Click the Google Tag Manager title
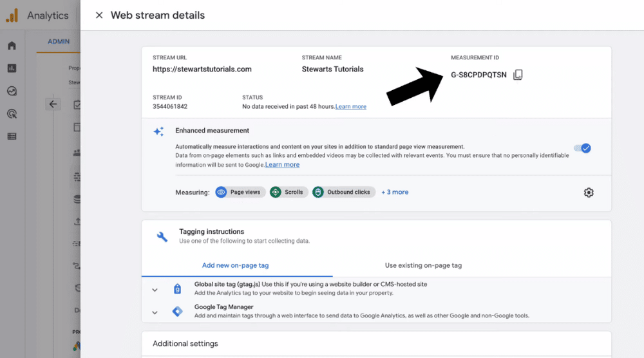The width and height of the screenshot is (644, 358). coord(224,306)
